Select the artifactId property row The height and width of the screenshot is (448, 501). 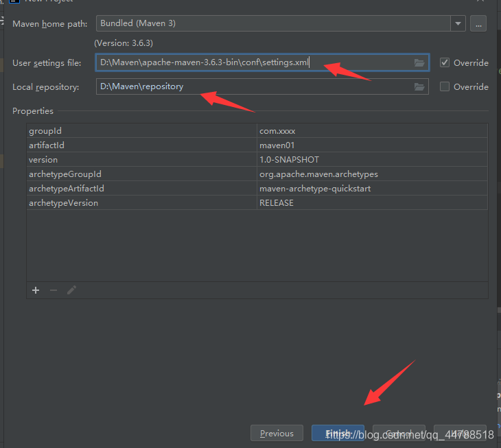[x=257, y=145]
